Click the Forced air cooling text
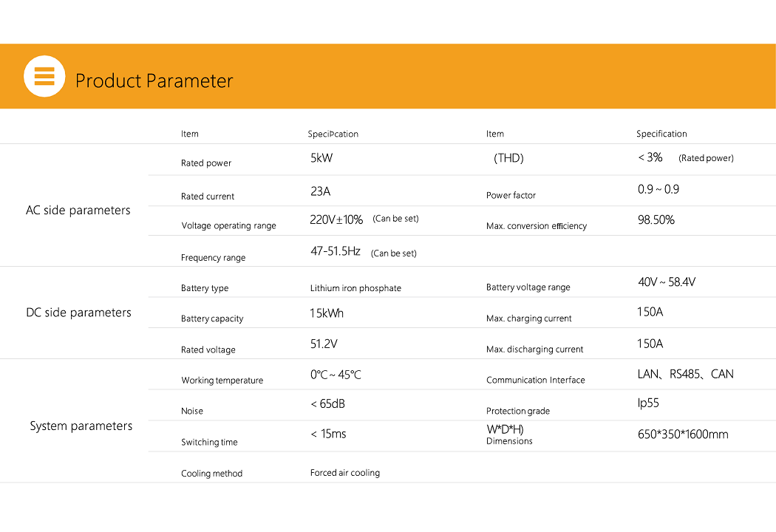Image resolution: width=776 pixels, height=532 pixels. [x=344, y=473]
